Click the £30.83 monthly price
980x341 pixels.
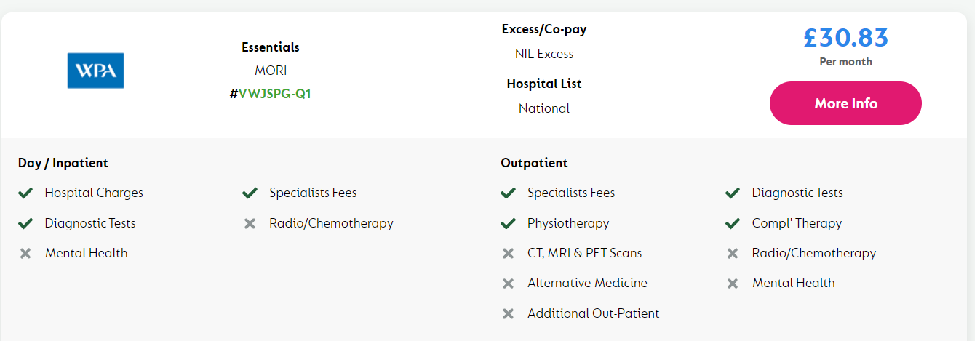[845, 37]
